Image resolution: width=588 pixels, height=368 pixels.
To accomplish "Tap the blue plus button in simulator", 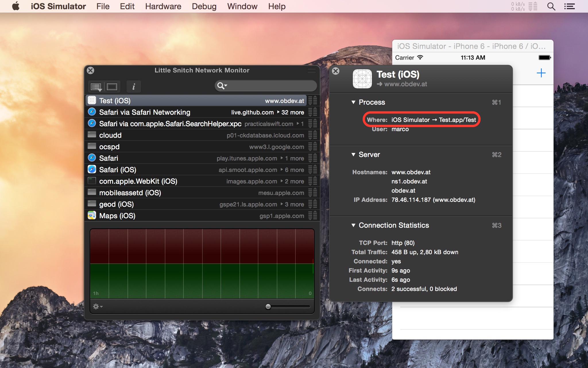I will point(541,73).
